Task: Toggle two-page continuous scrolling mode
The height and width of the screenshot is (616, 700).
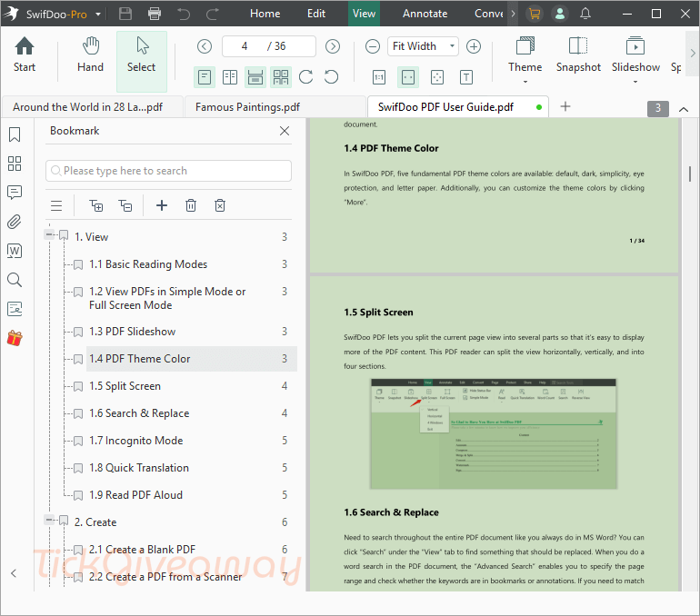Action: pos(281,77)
